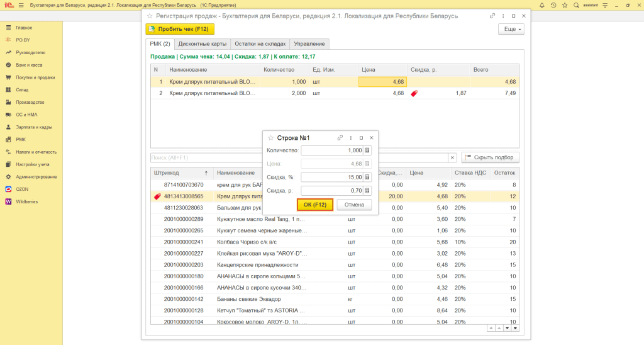Image resolution: width=644 pixels, height=345 pixels.
Task: Open service settings menu in title bar
Action: click(605, 5)
